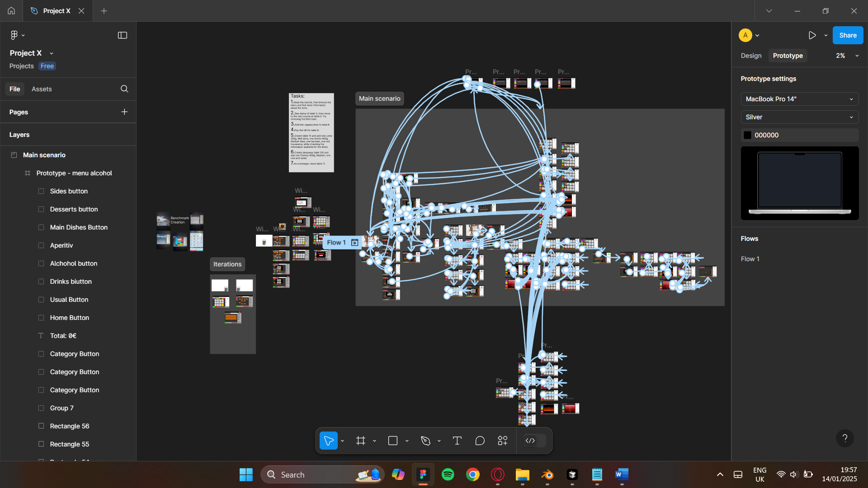The height and width of the screenshot is (488, 868).
Task: Click the blue Share button
Action: click(848, 35)
